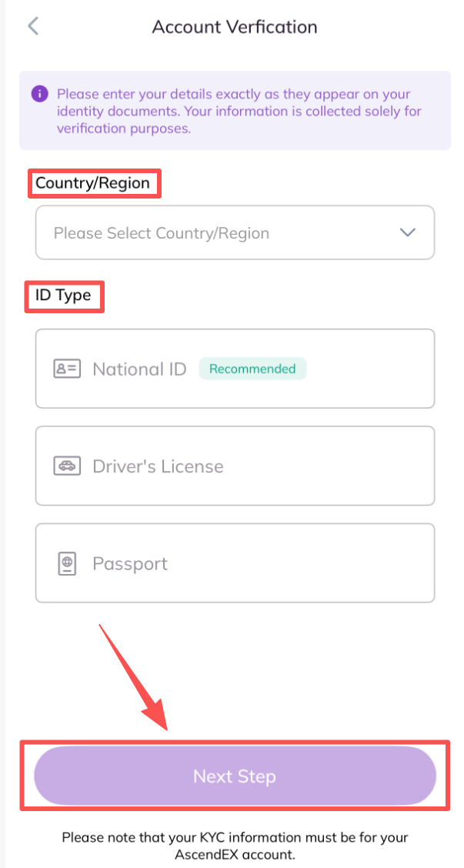Pick the Passport option box
Screen dimensions: 464x868
point(235,564)
